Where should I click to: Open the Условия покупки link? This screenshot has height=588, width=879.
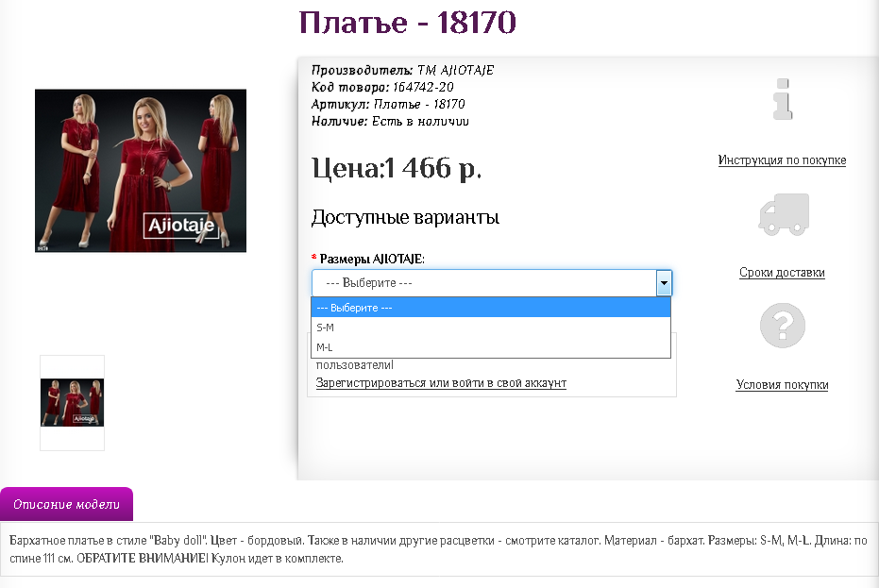coord(782,384)
